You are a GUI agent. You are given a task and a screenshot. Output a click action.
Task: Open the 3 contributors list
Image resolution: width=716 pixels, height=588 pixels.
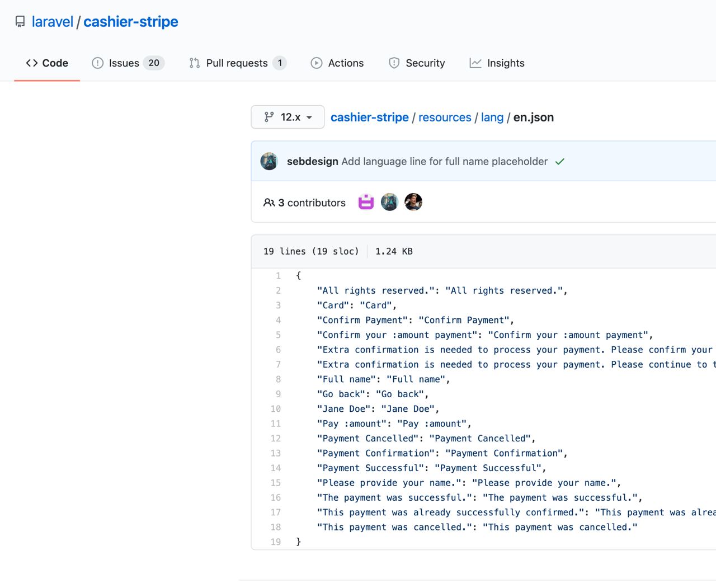point(305,203)
